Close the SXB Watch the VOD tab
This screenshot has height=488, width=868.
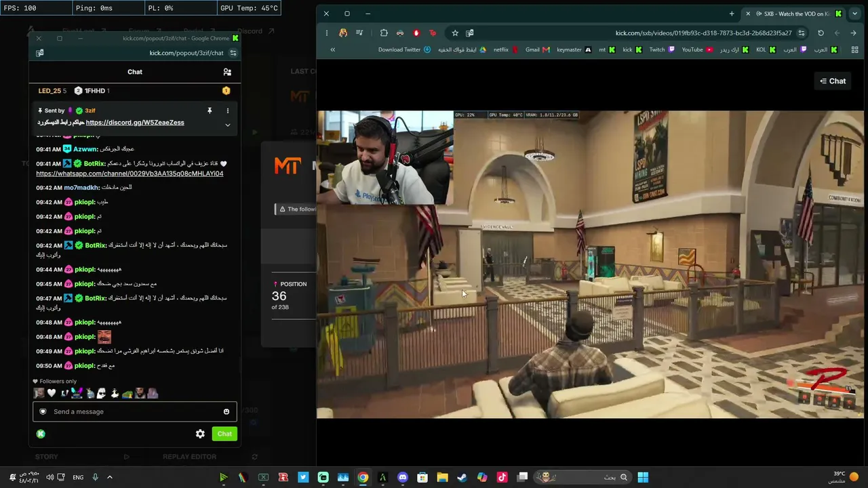coord(748,14)
